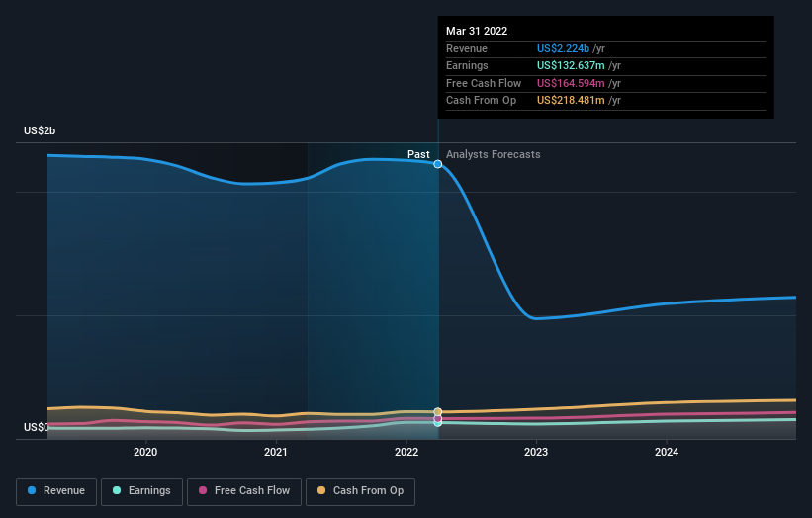The height and width of the screenshot is (518, 812).
Task: Click the 'Analysts Forecasts' label
Action: coord(493,155)
